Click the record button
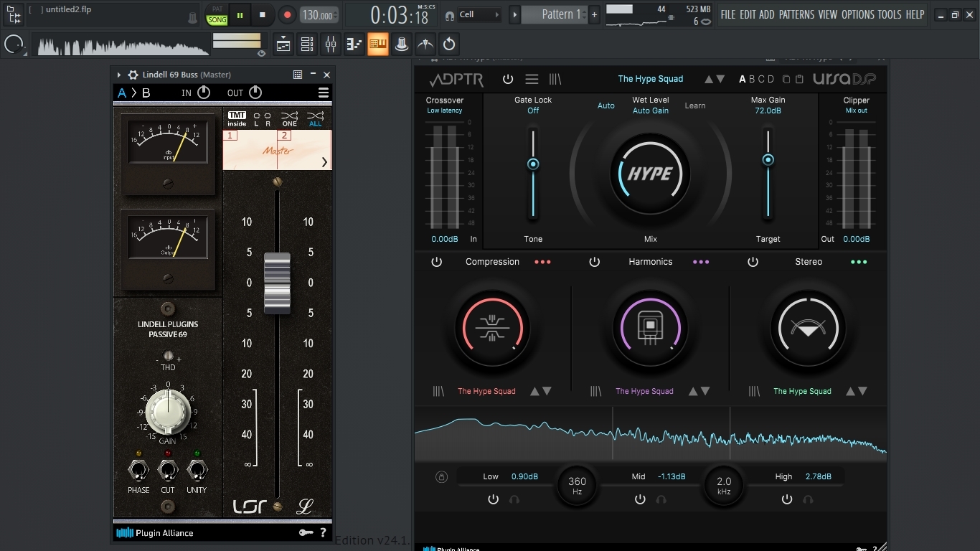 [x=287, y=14]
